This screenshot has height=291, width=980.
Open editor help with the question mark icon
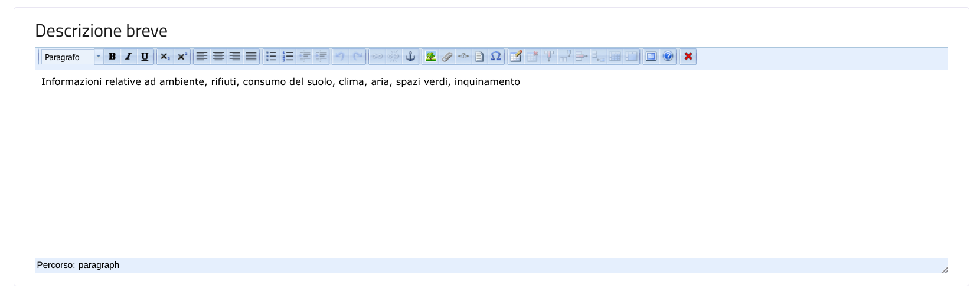pyautogui.click(x=668, y=57)
